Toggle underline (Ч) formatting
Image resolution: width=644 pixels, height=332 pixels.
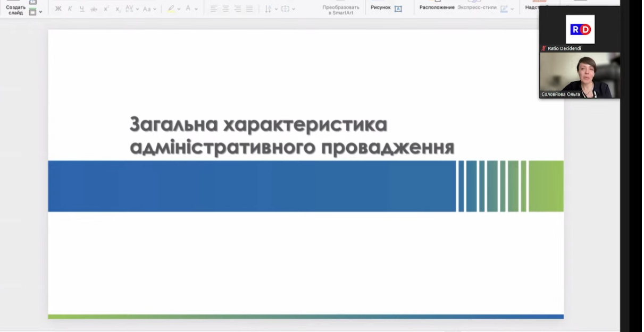(x=81, y=9)
